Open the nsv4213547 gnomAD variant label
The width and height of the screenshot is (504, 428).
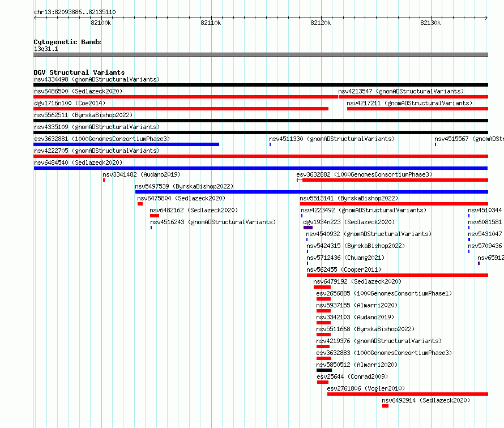click(401, 91)
